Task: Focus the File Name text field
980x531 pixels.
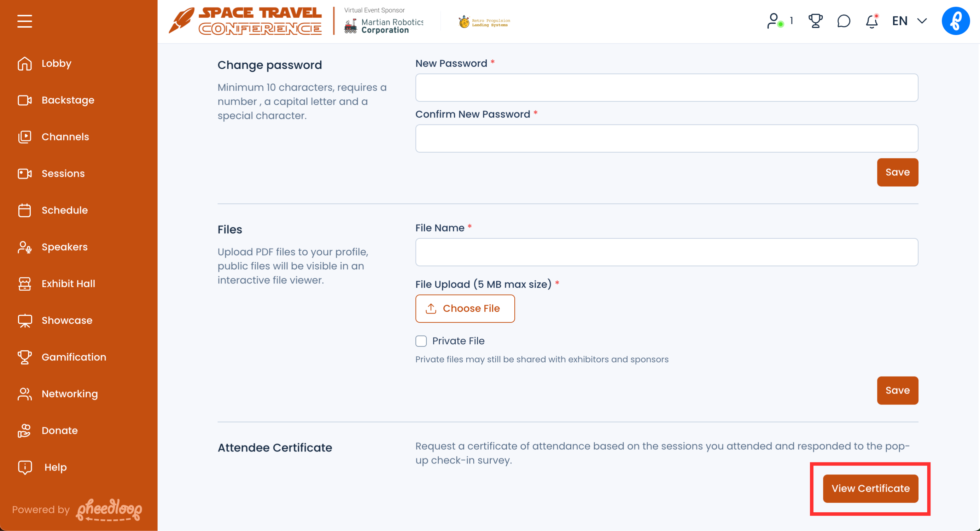Action: (x=666, y=252)
